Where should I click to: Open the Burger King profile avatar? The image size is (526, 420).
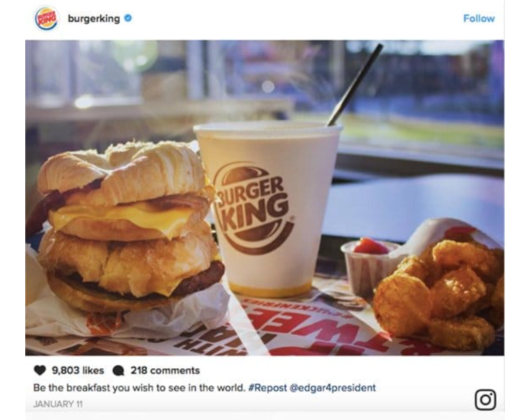click(46, 18)
